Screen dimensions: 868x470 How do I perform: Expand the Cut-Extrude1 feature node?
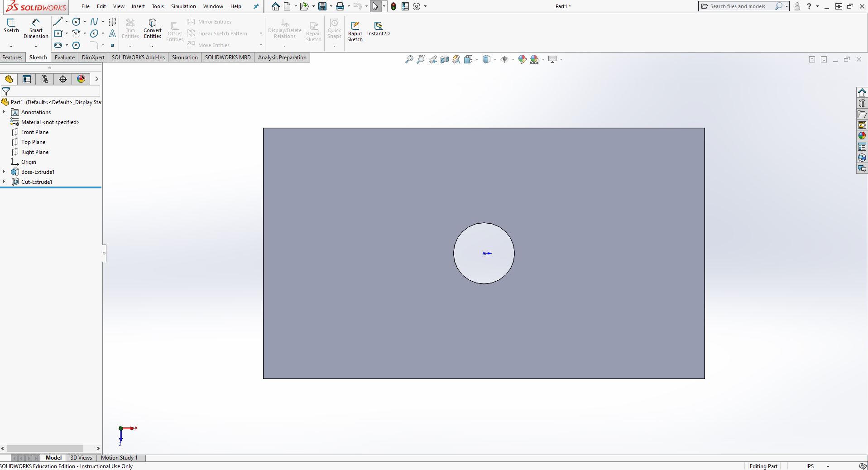[x=4, y=182]
